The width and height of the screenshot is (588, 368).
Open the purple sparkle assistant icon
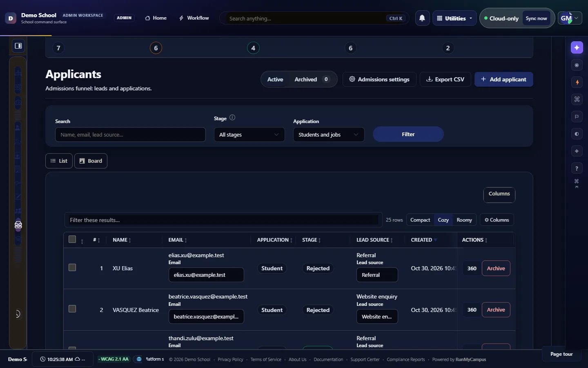(x=577, y=47)
